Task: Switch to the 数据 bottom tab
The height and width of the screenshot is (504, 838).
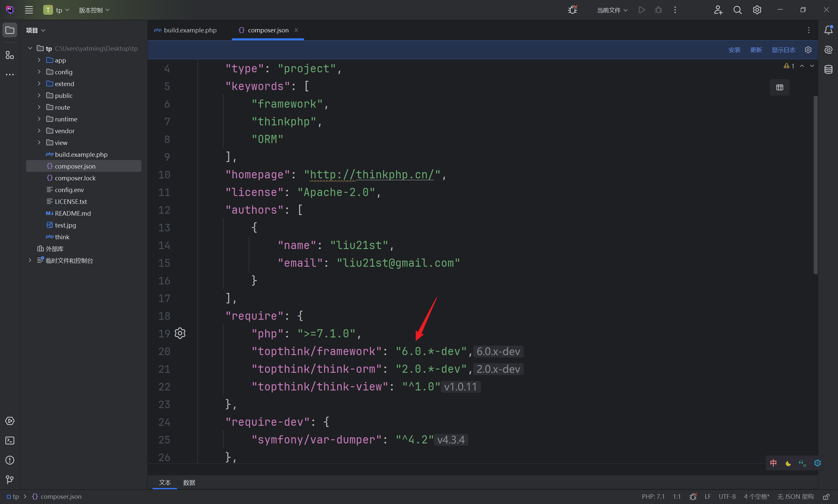Action: [189, 482]
